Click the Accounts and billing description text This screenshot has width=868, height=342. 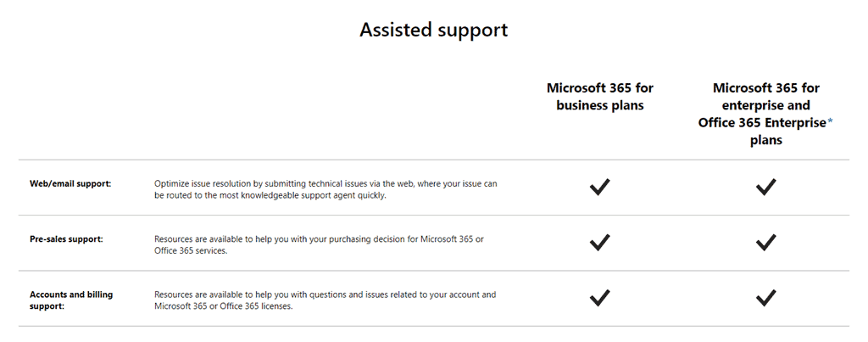click(325, 300)
